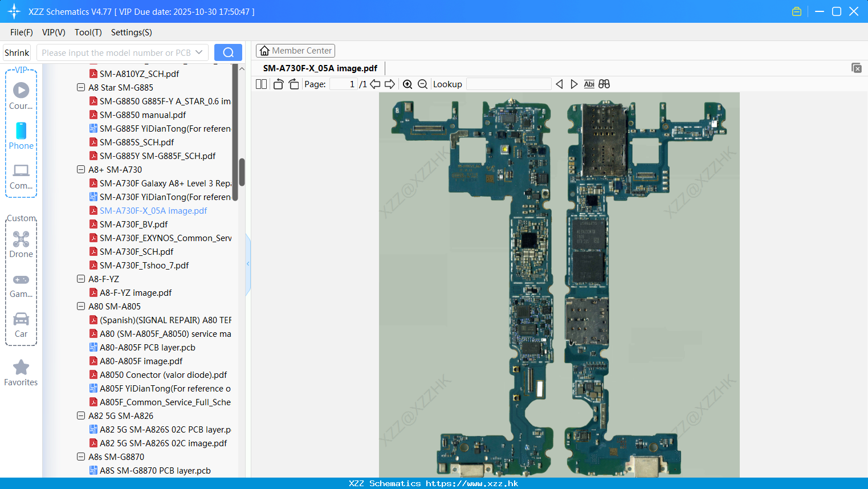Open SM-A730F_Tshoo_7.pdf
Image resolution: width=868 pixels, height=489 pixels.
[x=144, y=266]
